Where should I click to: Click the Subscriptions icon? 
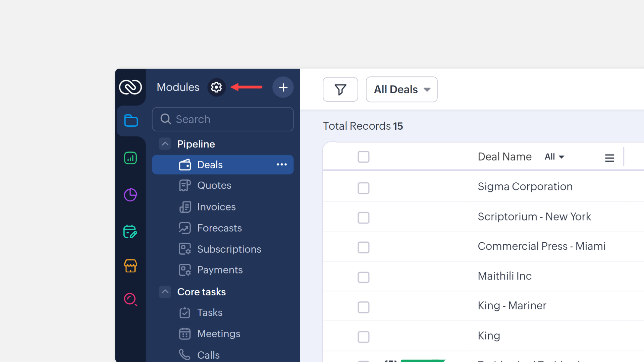(185, 249)
